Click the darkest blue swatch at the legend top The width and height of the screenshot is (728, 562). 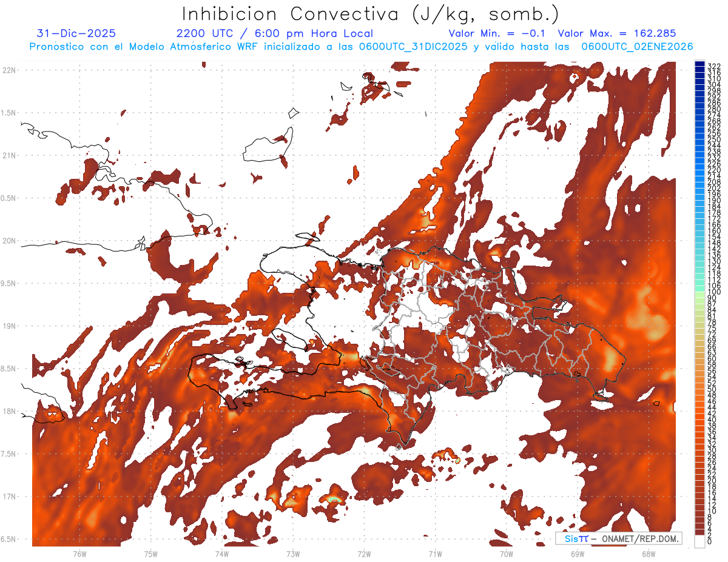[699, 64]
